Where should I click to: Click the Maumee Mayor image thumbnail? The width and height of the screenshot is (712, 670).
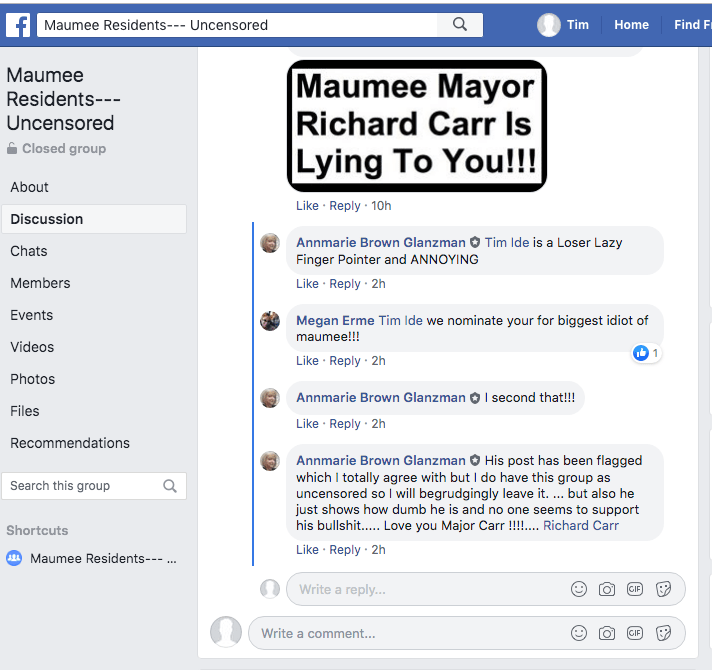[x=417, y=125]
